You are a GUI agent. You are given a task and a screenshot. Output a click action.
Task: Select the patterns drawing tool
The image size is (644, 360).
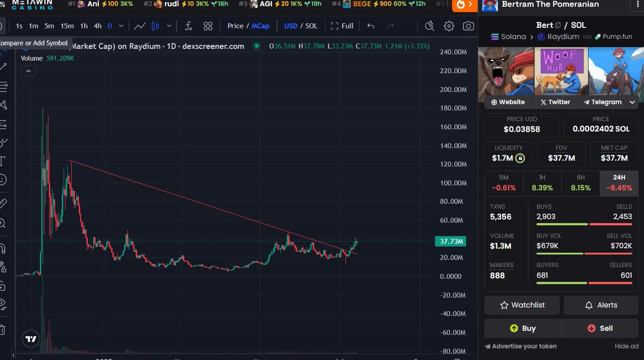pyautogui.click(x=3, y=105)
